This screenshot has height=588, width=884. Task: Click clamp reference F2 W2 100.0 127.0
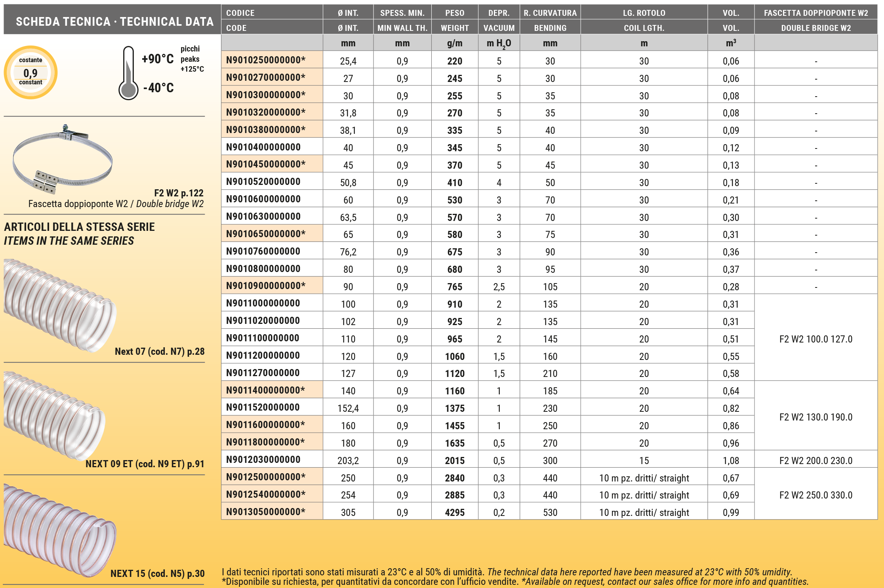815,339
